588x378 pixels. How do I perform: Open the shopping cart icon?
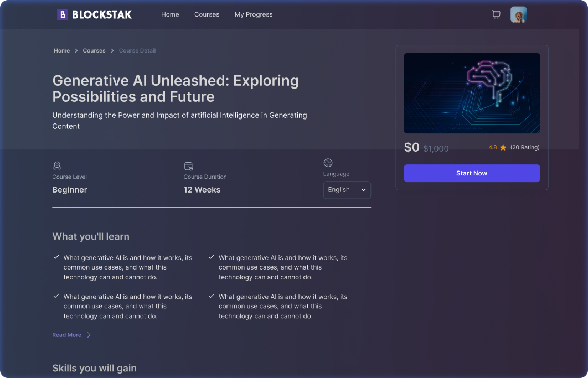coord(496,14)
